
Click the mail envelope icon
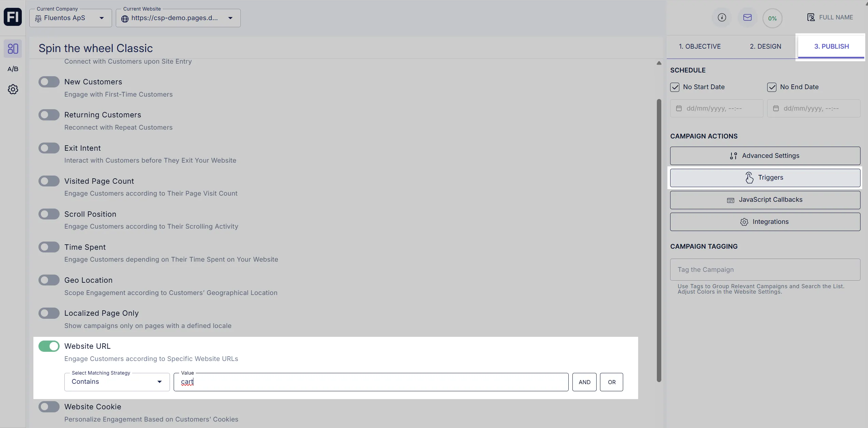[x=747, y=17]
